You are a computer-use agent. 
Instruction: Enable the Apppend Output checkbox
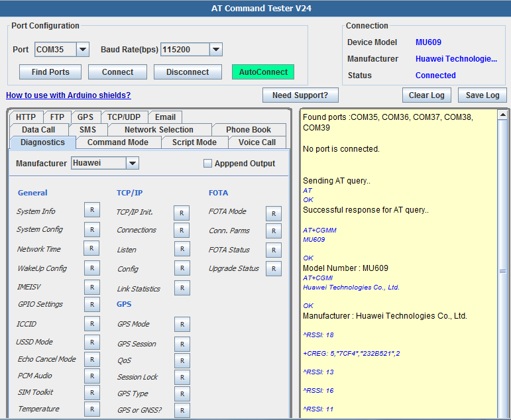pos(207,163)
